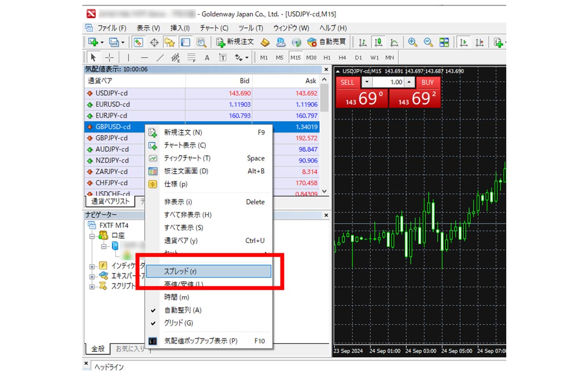This screenshot has width=588, height=375.
Task: Select the EURUSD-cd row
Action: 202,104
